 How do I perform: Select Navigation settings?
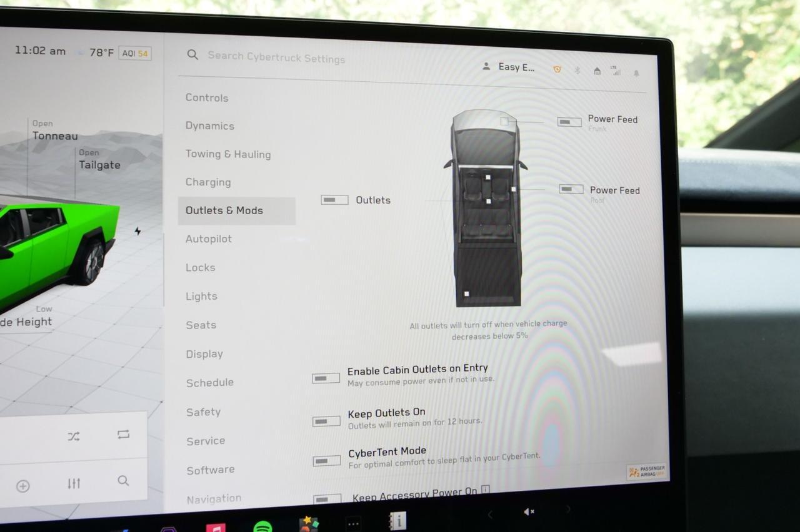tap(214, 499)
